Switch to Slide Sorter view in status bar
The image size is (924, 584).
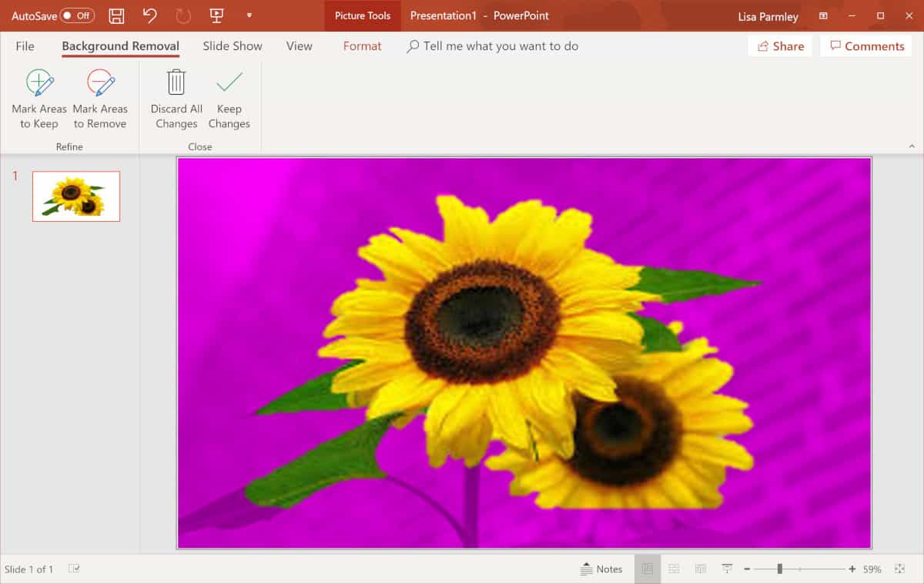[674, 569]
